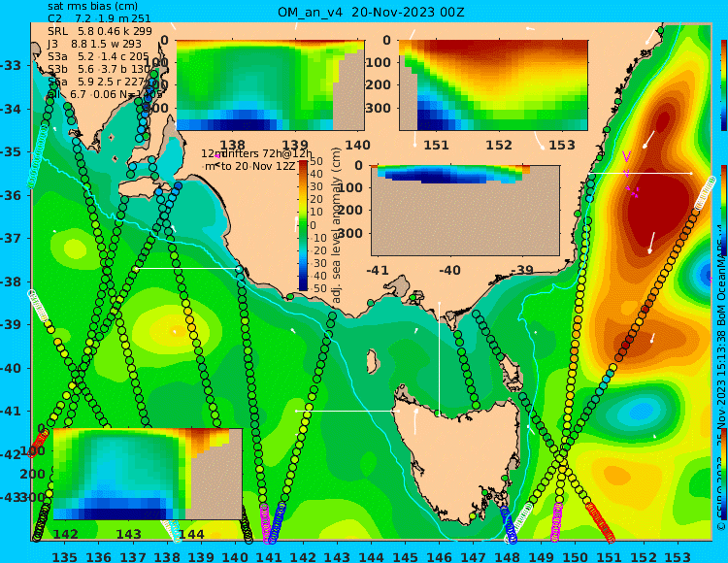
Task: Click the 141 longitude tick label
Action: [269, 556]
